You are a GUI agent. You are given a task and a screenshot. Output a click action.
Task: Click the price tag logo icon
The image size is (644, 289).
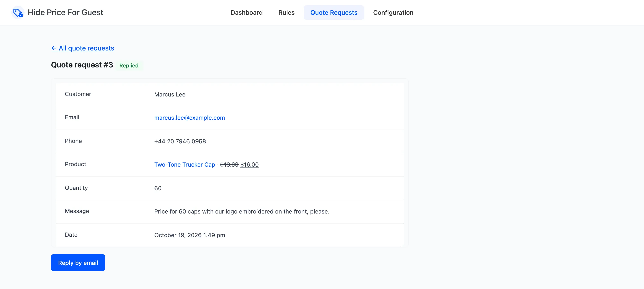(18, 13)
